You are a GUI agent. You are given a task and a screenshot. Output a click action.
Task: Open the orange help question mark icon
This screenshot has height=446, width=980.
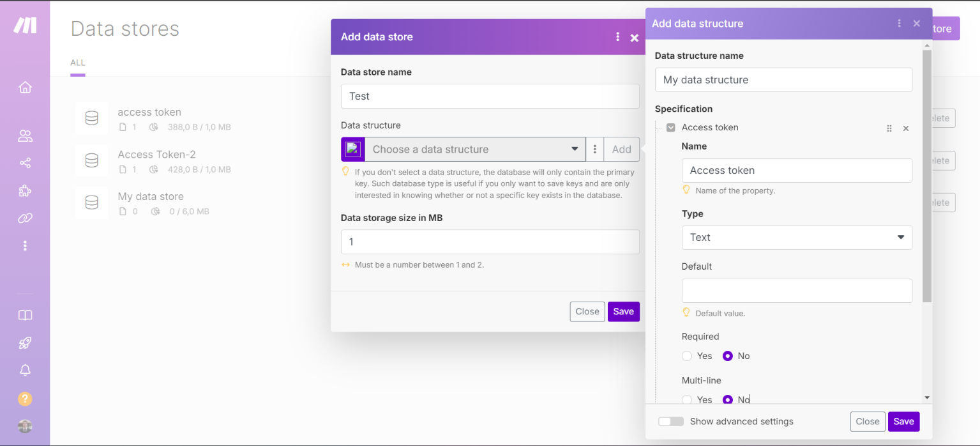pos(25,399)
